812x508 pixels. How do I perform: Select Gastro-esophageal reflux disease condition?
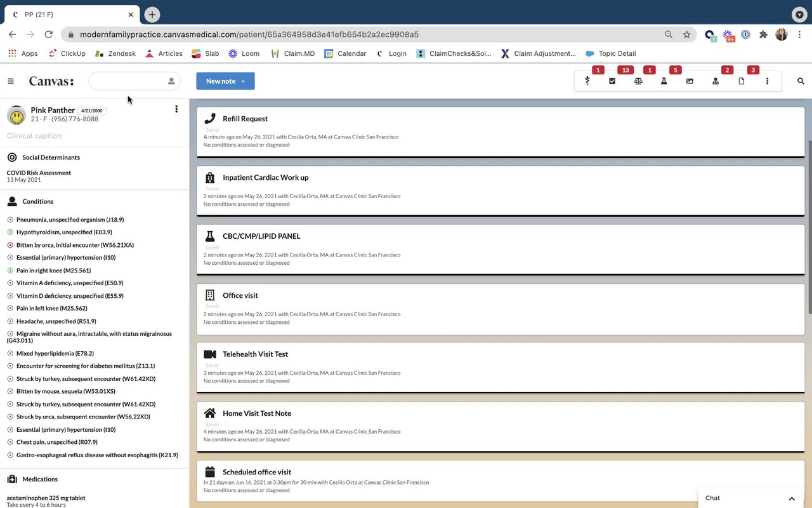pos(97,455)
